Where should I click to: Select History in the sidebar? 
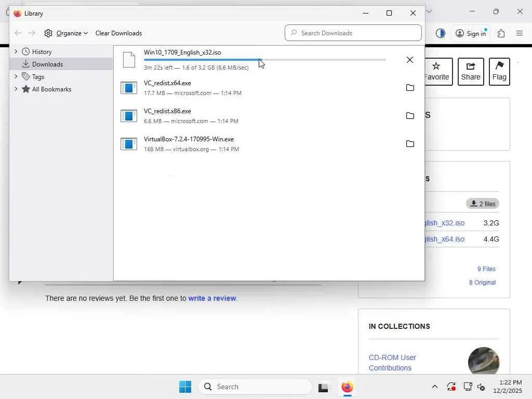(x=42, y=51)
